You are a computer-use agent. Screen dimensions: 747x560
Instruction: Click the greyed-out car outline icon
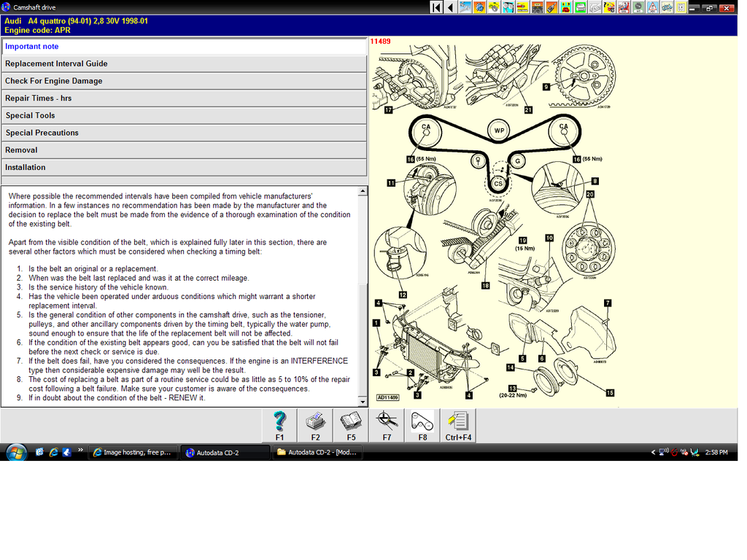pyautogui.click(x=595, y=7)
